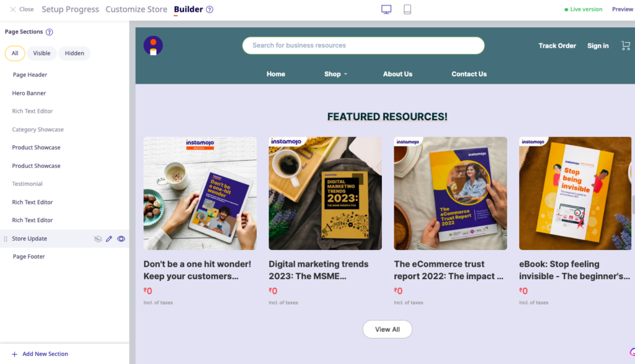The height and width of the screenshot is (364, 635).
Task: Edit Store Update section with pencil icon
Action: tap(109, 239)
